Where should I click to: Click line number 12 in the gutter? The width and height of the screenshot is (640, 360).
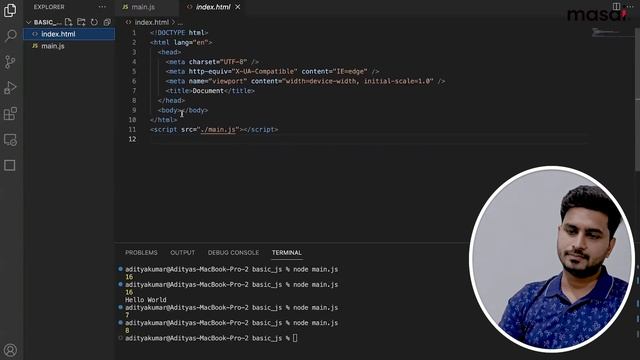pyautogui.click(x=132, y=139)
